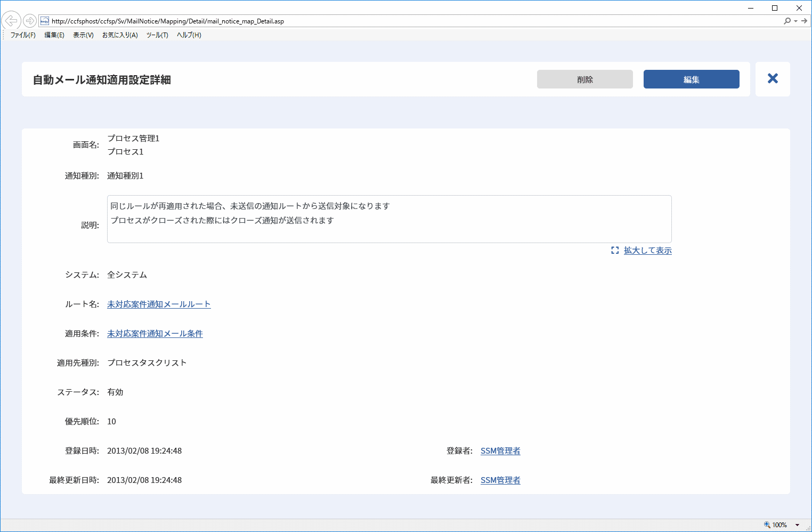The height and width of the screenshot is (532, 812).
Task: Open the ヘルプ(H) menu
Action: pos(189,35)
